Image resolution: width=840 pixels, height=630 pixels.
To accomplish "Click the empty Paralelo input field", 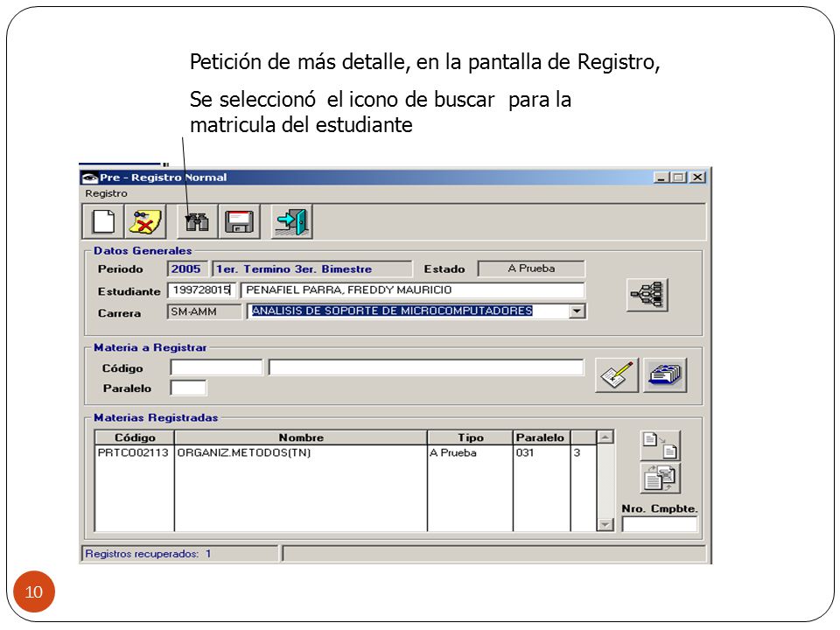I will click(188, 388).
